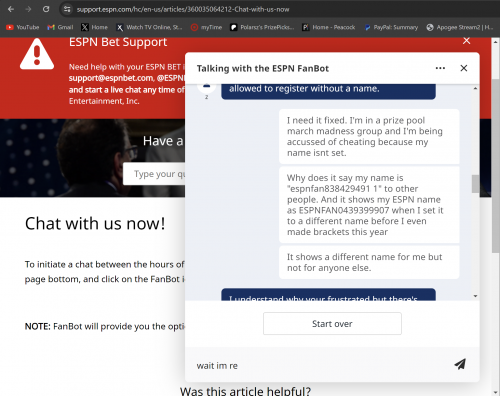Send message with paper plane icon
This screenshot has width=500, height=396.
pos(460,364)
